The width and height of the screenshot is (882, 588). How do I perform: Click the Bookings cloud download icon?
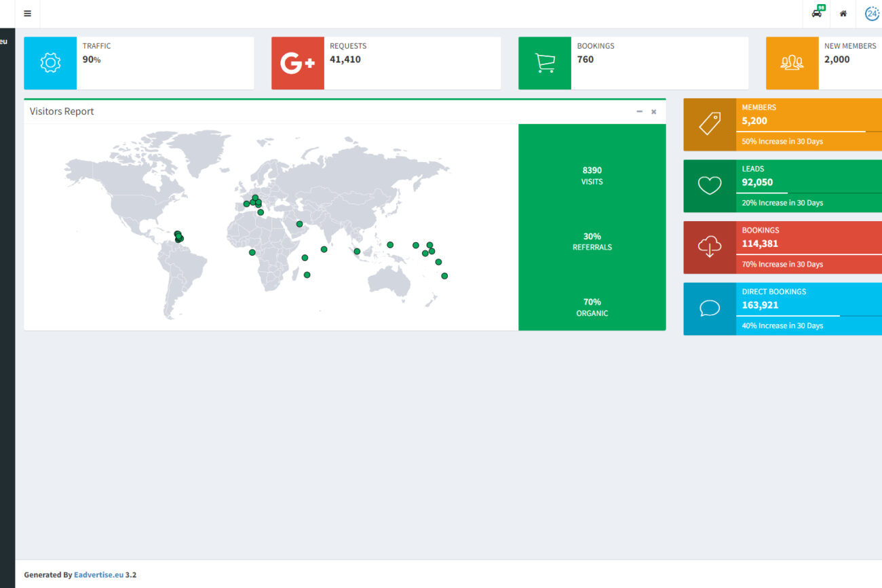pos(710,248)
